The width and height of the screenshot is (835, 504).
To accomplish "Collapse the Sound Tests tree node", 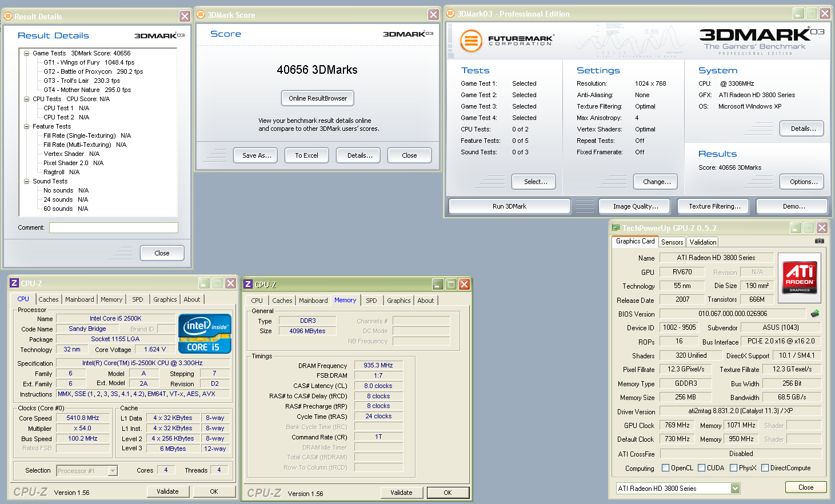I will [26, 181].
